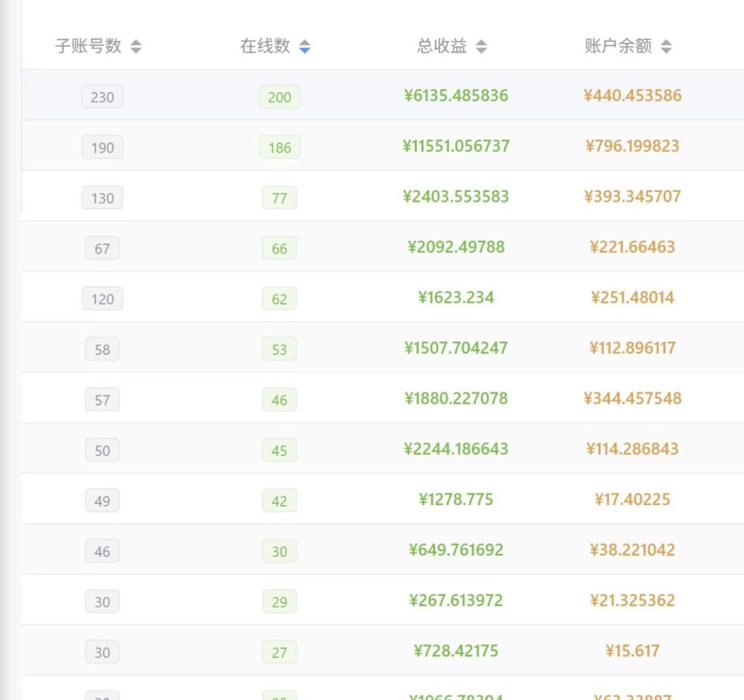This screenshot has width=744, height=700.
Task: Select the 120 sub-account badge
Action: [x=102, y=299]
